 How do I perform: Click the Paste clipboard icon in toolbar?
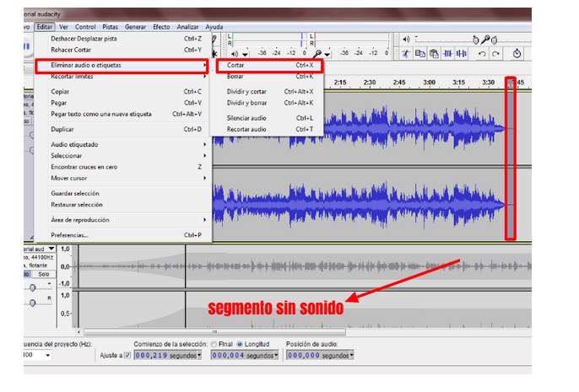(x=433, y=53)
